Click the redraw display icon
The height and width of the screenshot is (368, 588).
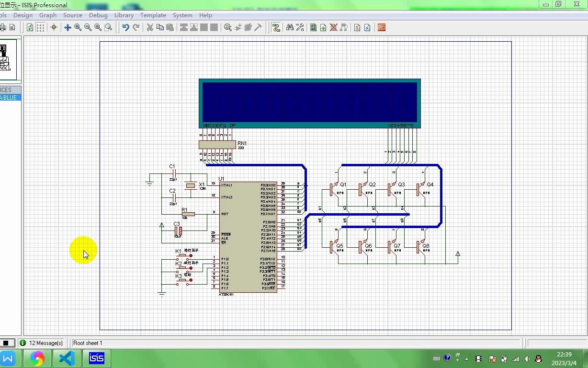point(30,28)
